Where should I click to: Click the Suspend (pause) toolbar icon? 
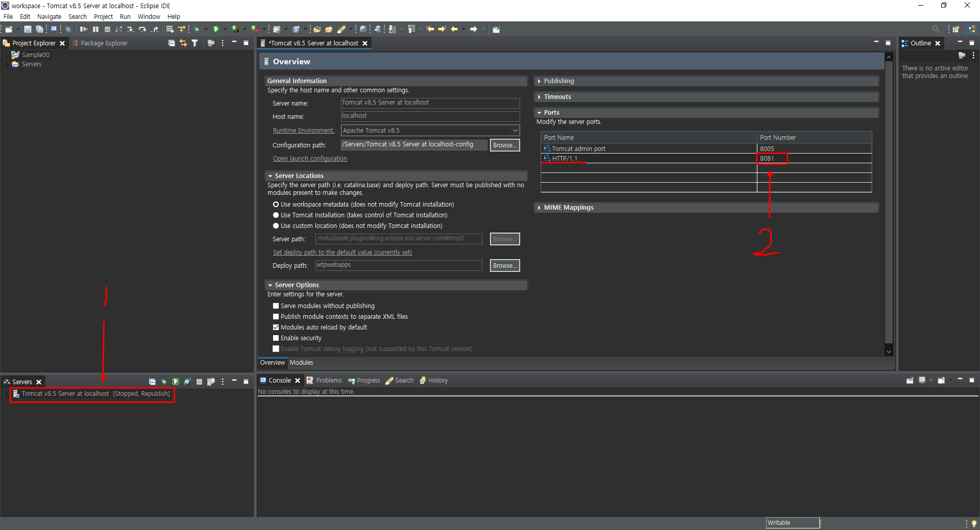(x=95, y=29)
